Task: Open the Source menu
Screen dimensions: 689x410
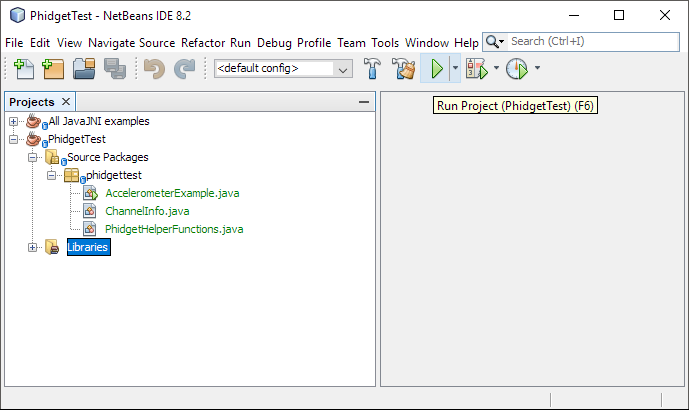Action: (157, 43)
